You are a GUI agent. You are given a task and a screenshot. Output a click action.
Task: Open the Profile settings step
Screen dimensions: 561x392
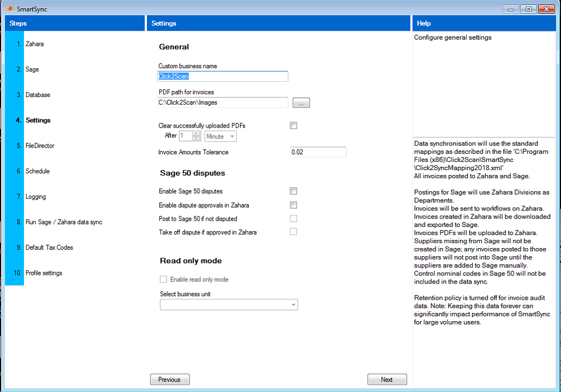[x=44, y=273]
